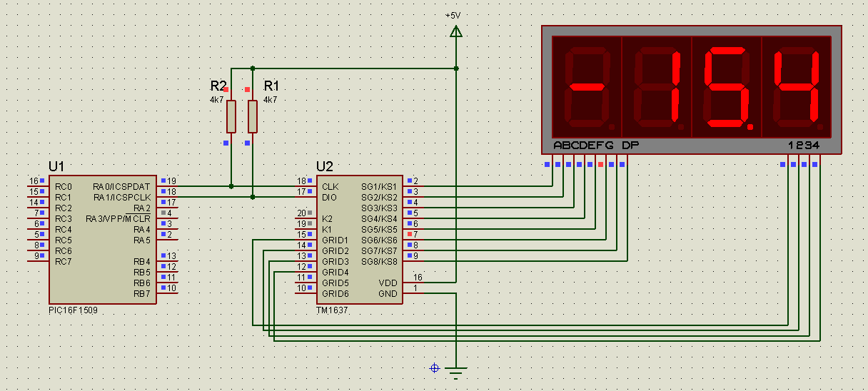868x391 pixels.
Task: Select the U2 TM1637 chip body
Action: point(359,239)
